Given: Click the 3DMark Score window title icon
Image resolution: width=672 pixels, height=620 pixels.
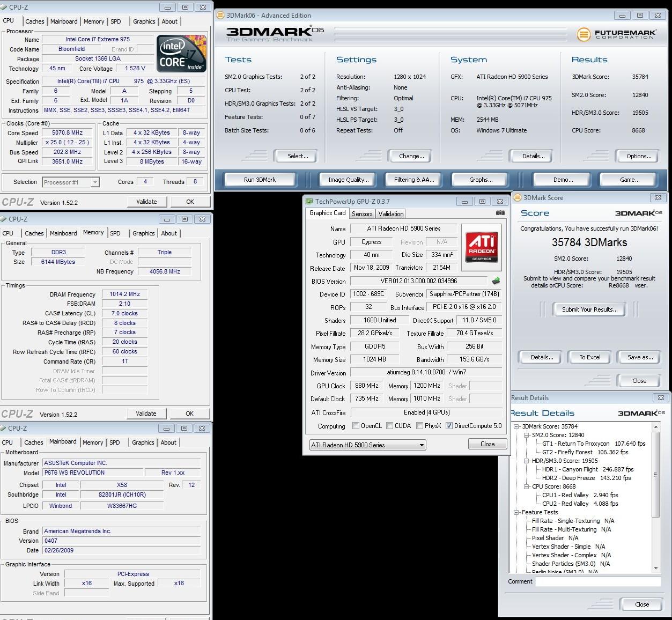Looking at the screenshot, I should click(x=518, y=198).
